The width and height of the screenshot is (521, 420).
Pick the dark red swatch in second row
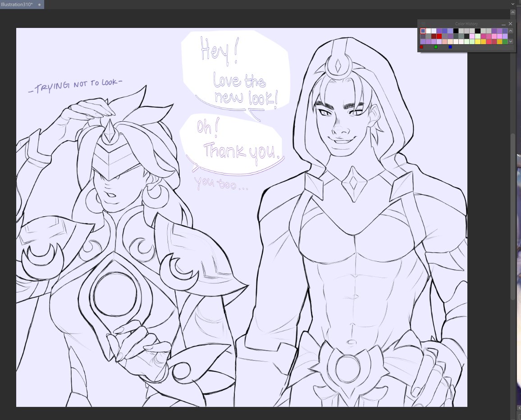pos(434,36)
